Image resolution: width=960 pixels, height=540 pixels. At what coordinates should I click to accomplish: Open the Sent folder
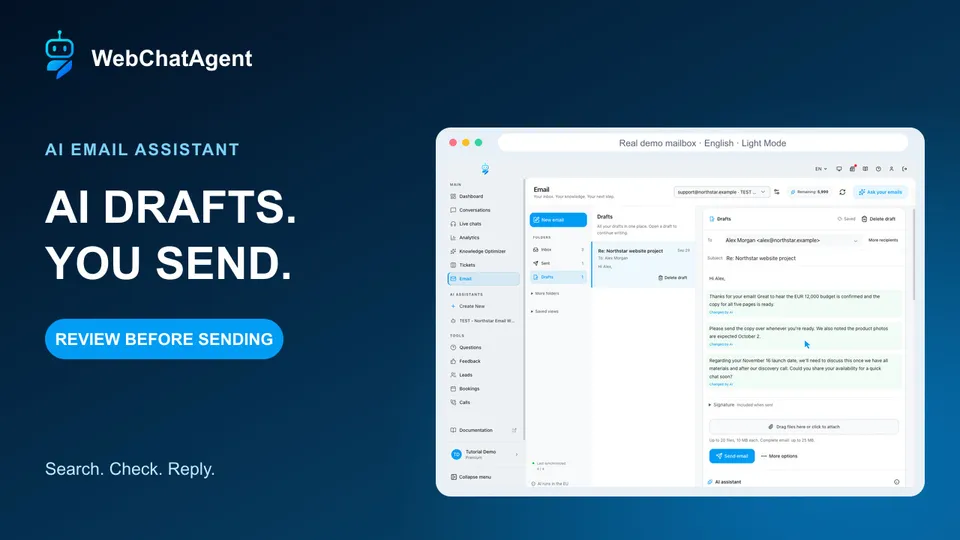(558, 263)
